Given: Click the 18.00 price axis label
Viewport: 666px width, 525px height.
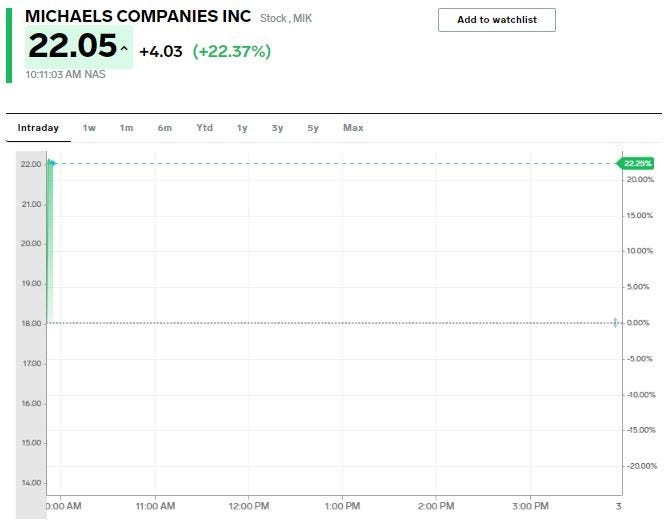Looking at the screenshot, I should click(31, 323).
